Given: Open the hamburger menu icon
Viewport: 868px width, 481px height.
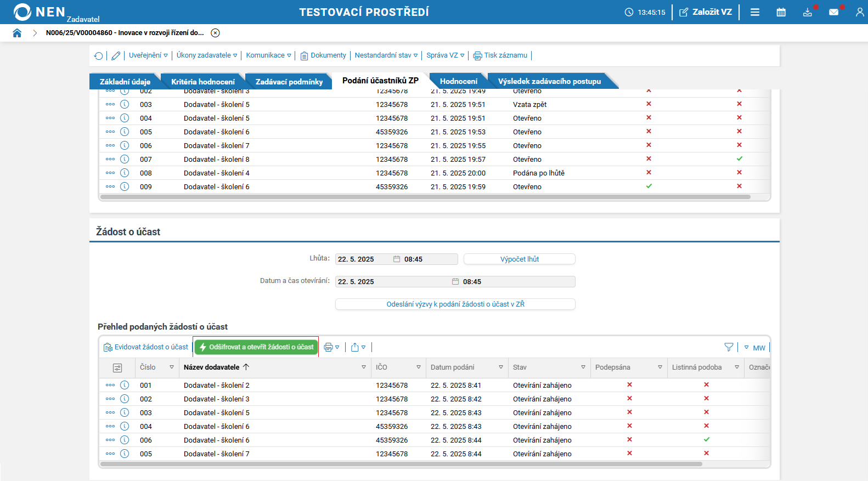Looking at the screenshot, I should 755,12.
